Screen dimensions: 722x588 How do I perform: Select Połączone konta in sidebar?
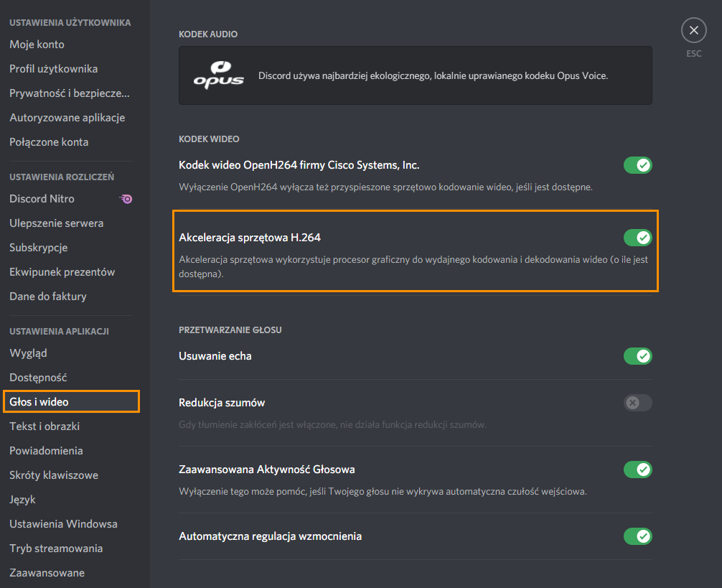click(49, 142)
